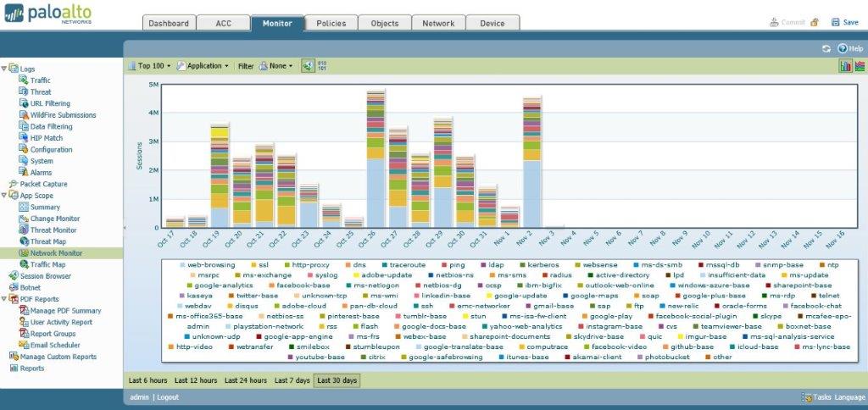Click the web-browsing legend color swatch

[x=183, y=265]
